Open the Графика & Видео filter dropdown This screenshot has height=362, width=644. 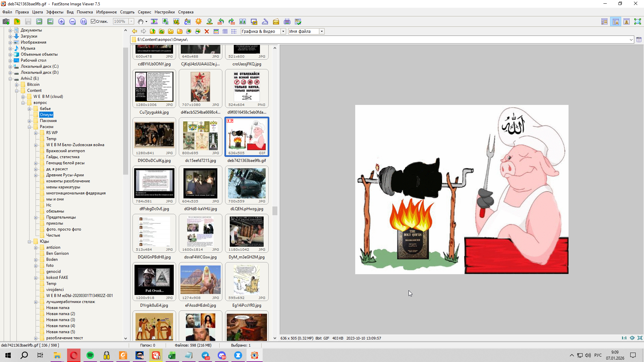(x=283, y=32)
